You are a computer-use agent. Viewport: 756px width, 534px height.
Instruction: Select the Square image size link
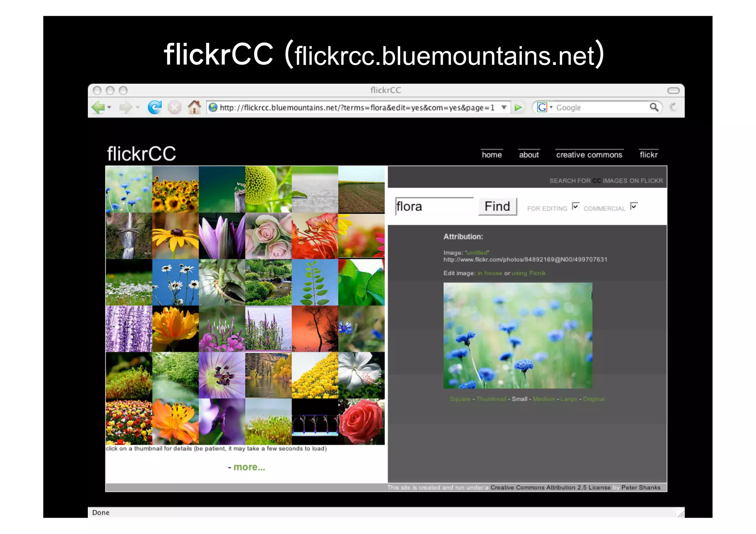[x=460, y=399]
